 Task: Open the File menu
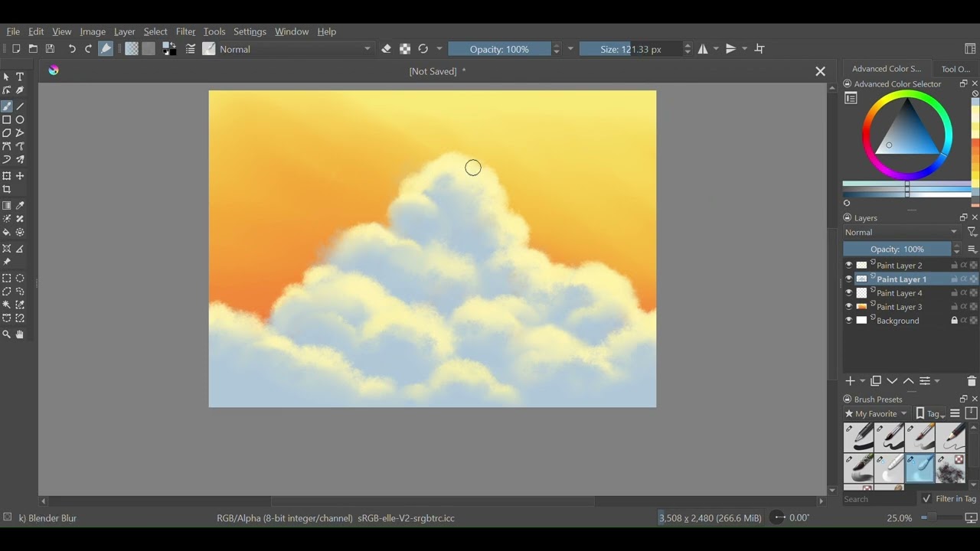13,31
